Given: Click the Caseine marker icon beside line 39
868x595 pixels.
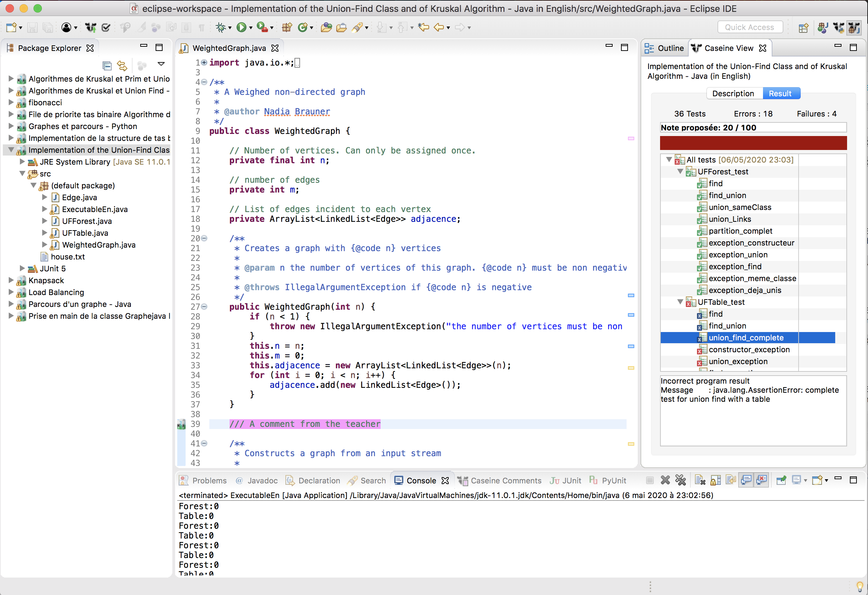Looking at the screenshot, I should tap(181, 424).
